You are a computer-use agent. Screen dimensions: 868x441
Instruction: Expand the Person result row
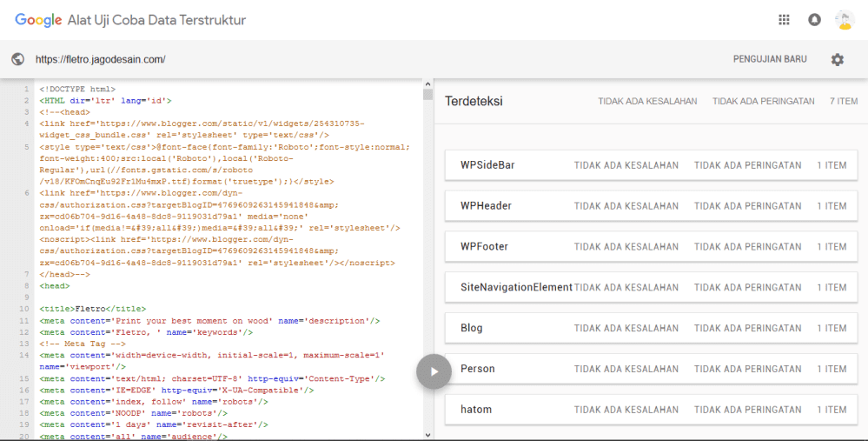coord(651,369)
